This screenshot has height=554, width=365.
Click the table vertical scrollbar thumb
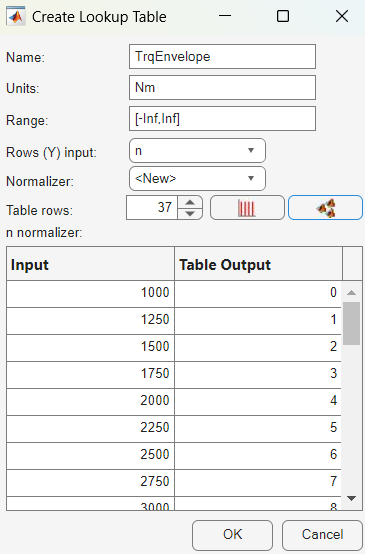(351, 323)
